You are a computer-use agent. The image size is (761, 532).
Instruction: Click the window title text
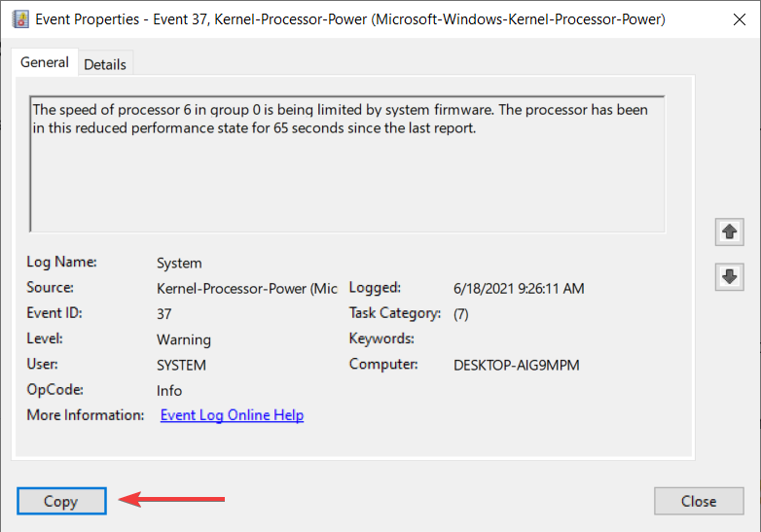pos(350,19)
